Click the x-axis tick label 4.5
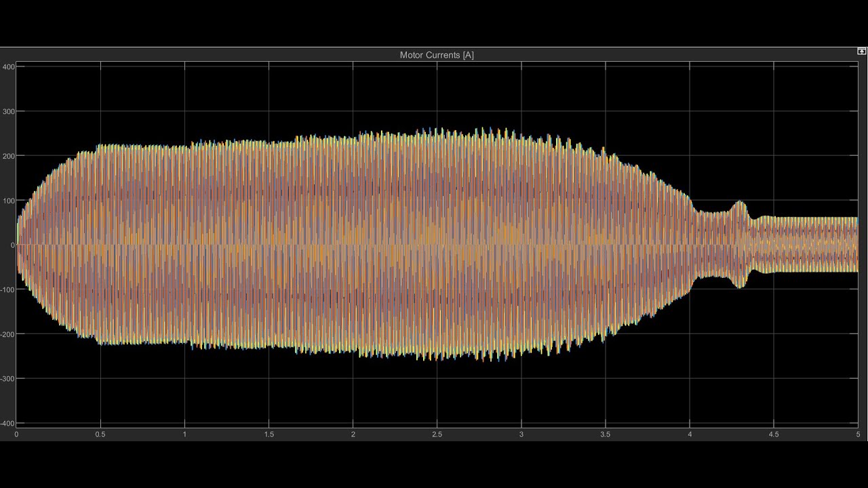Screen dimensions: 868x488 [x=774, y=434]
